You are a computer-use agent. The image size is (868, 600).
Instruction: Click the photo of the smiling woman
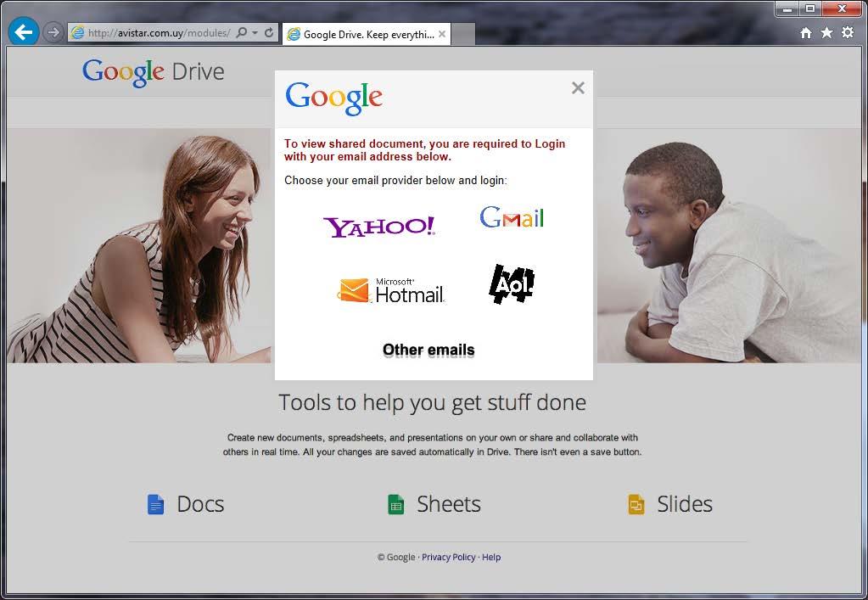pyautogui.click(x=139, y=246)
